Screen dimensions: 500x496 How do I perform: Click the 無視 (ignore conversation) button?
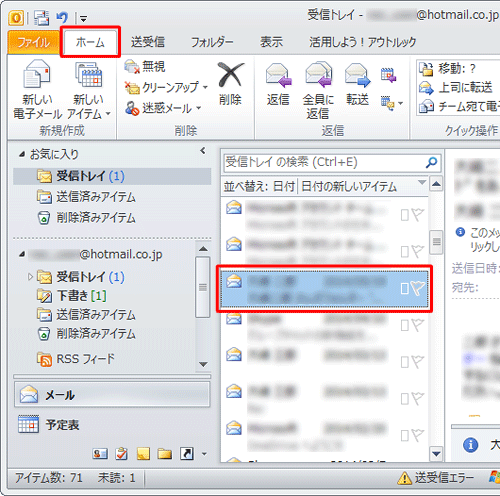click(x=145, y=67)
